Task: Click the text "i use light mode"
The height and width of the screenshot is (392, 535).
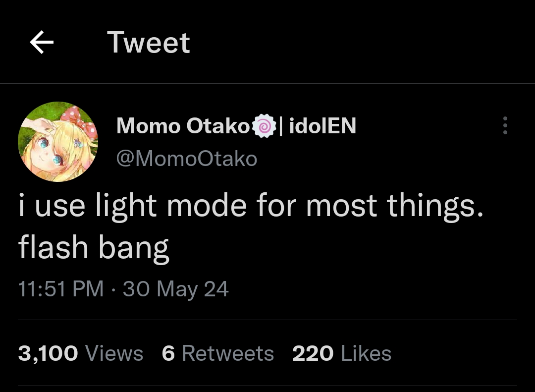Action: click(132, 206)
